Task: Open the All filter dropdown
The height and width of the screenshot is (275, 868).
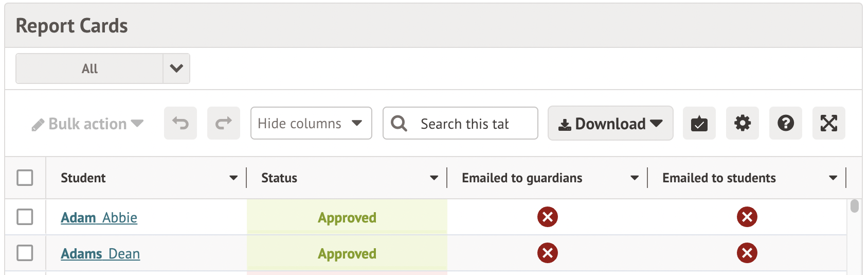Action: click(176, 68)
